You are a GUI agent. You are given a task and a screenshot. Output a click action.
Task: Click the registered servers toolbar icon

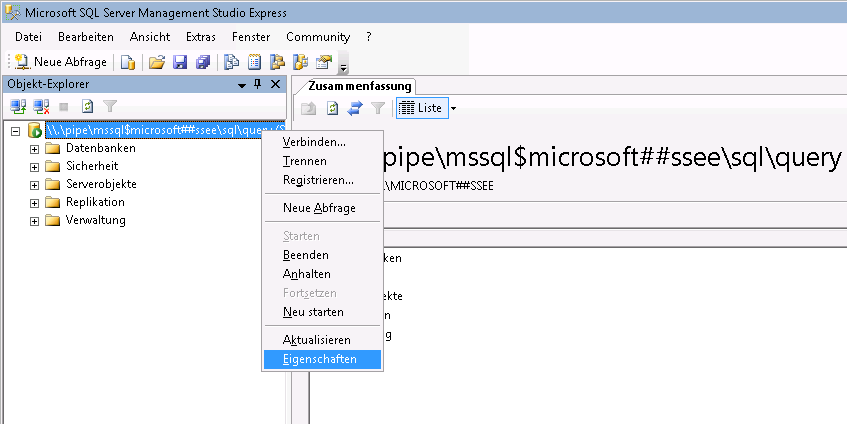pos(232,62)
